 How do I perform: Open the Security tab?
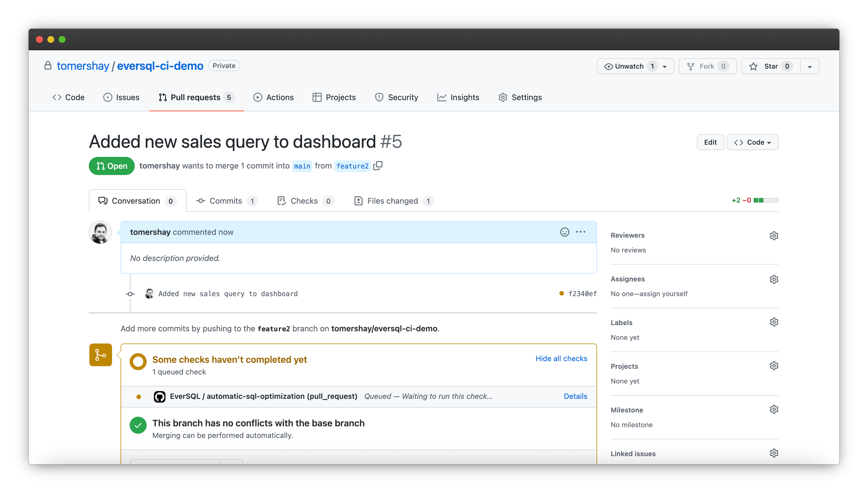click(x=397, y=97)
